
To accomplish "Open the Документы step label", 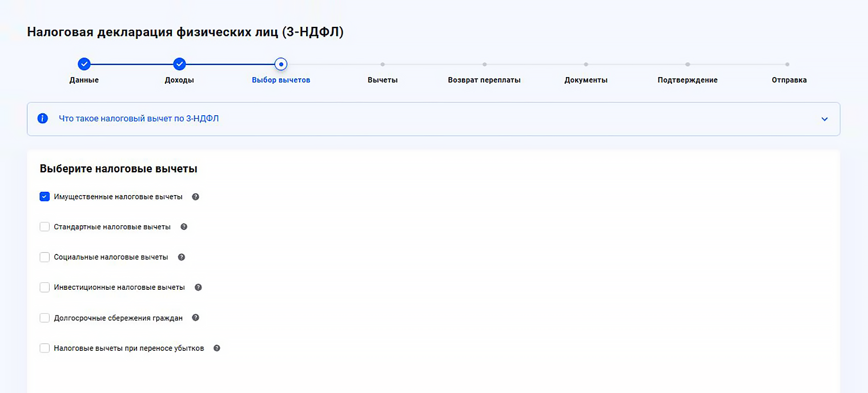I will coord(586,80).
